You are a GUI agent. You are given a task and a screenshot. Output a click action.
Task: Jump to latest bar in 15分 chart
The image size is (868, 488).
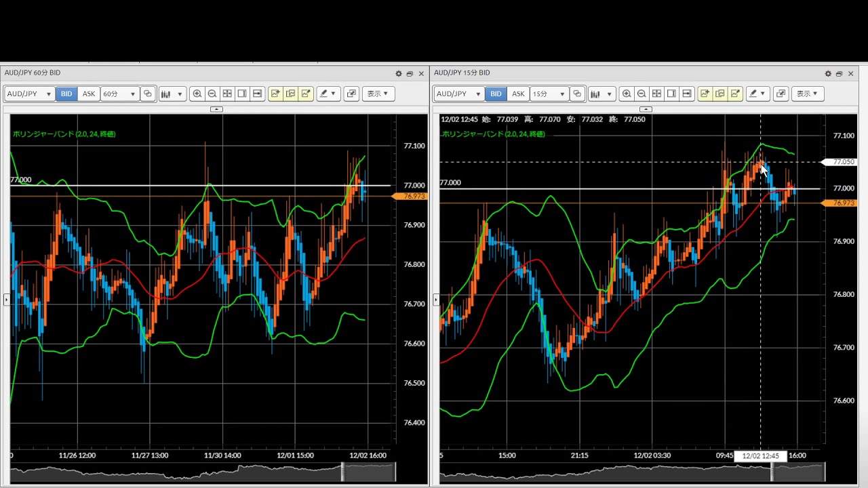click(x=686, y=94)
